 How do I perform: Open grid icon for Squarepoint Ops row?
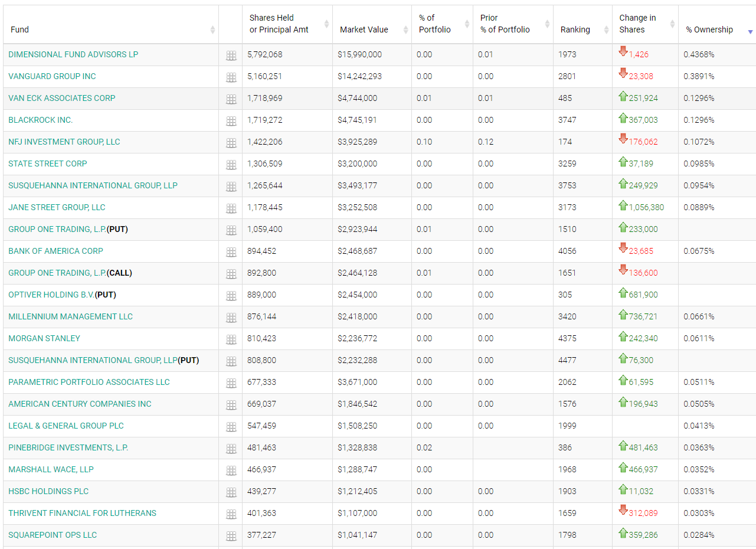pos(231,536)
